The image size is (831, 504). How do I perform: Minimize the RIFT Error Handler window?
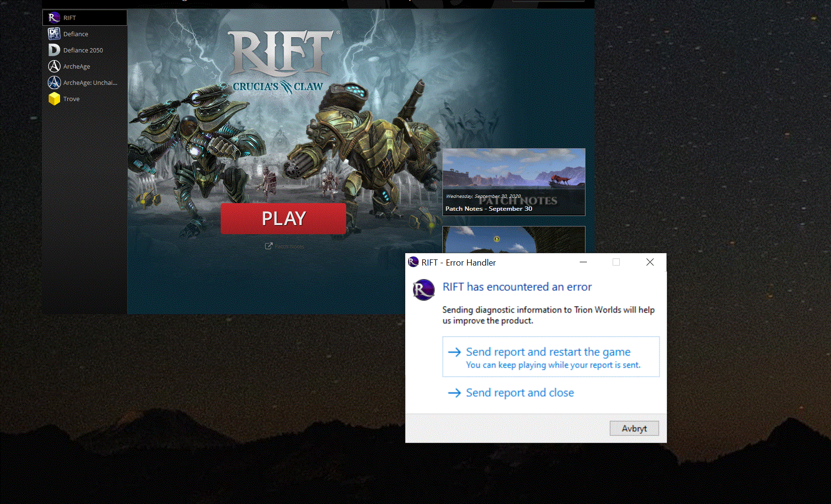[583, 262]
